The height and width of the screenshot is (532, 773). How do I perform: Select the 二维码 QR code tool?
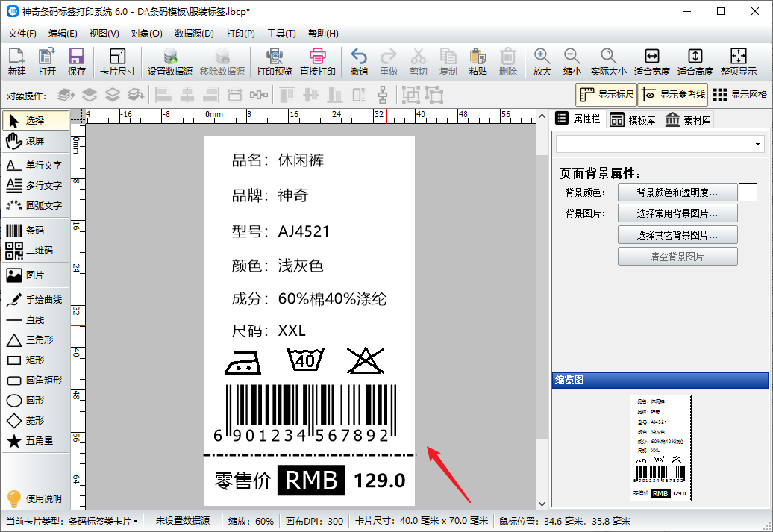pos(34,251)
